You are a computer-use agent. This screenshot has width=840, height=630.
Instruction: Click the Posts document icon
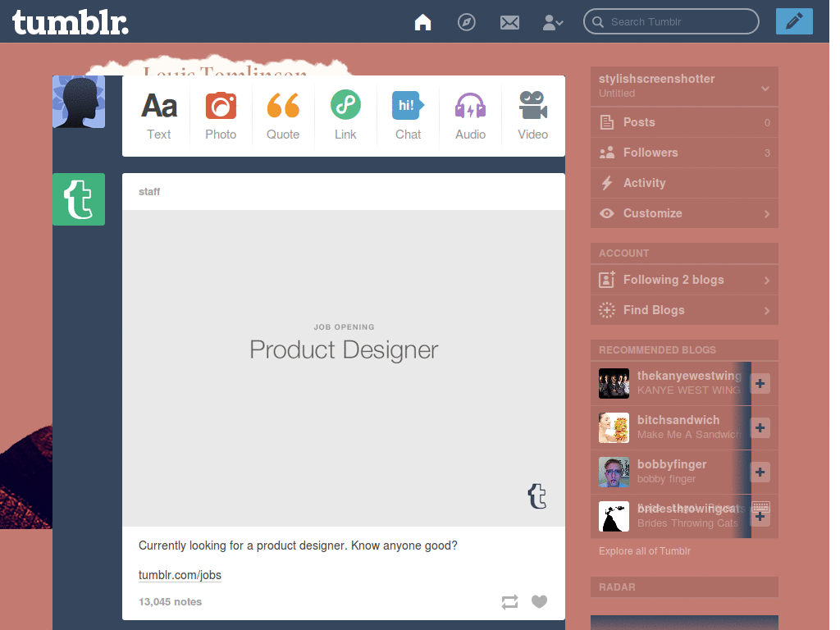pos(606,122)
